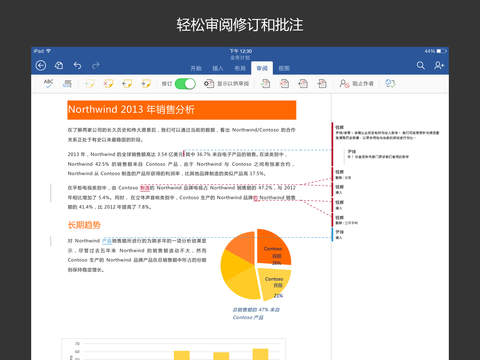Tap the document name in the header

pos(240,57)
